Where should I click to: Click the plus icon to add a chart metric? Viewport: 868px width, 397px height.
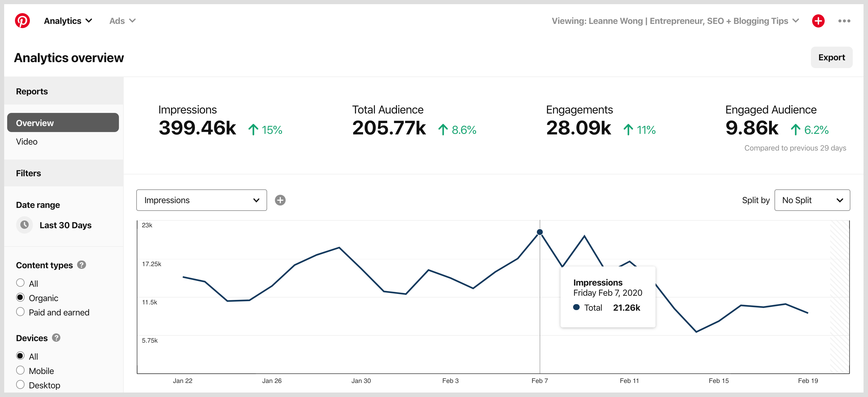click(280, 200)
